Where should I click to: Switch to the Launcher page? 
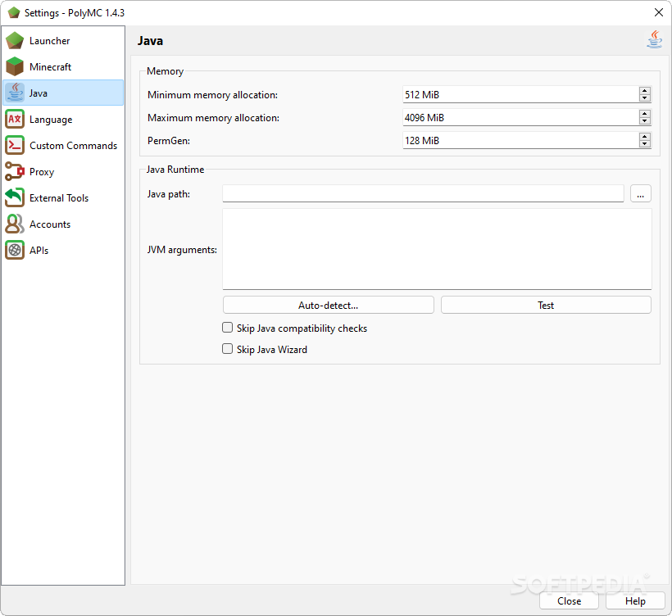tap(63, 41)
